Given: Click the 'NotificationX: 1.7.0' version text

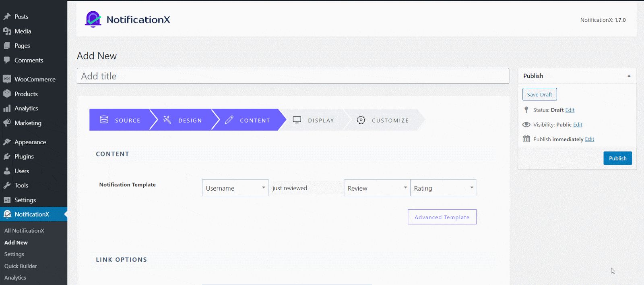Looking at the screenshot, I should click(x=603, y=20).
